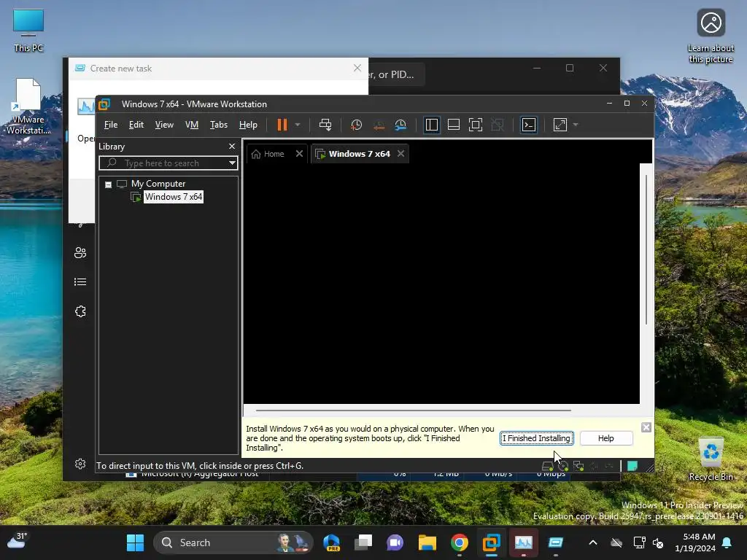Open the snapshot manager

coord(400,125)
